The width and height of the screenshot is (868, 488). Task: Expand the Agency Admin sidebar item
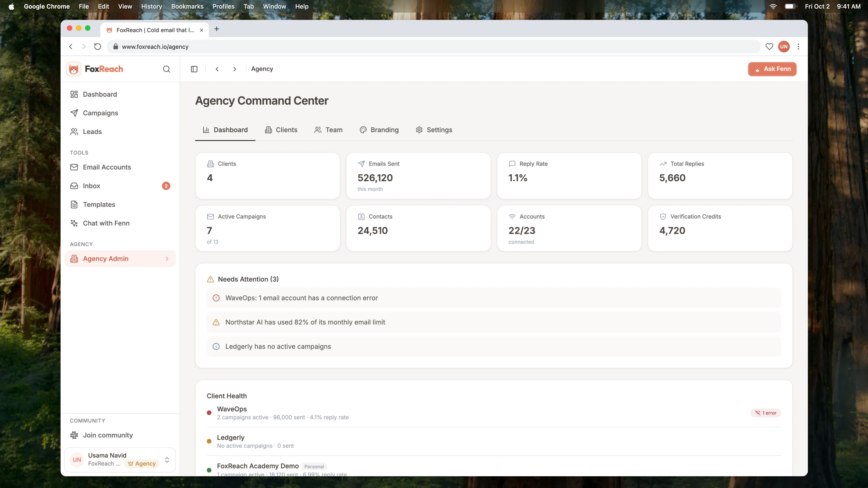120,259
